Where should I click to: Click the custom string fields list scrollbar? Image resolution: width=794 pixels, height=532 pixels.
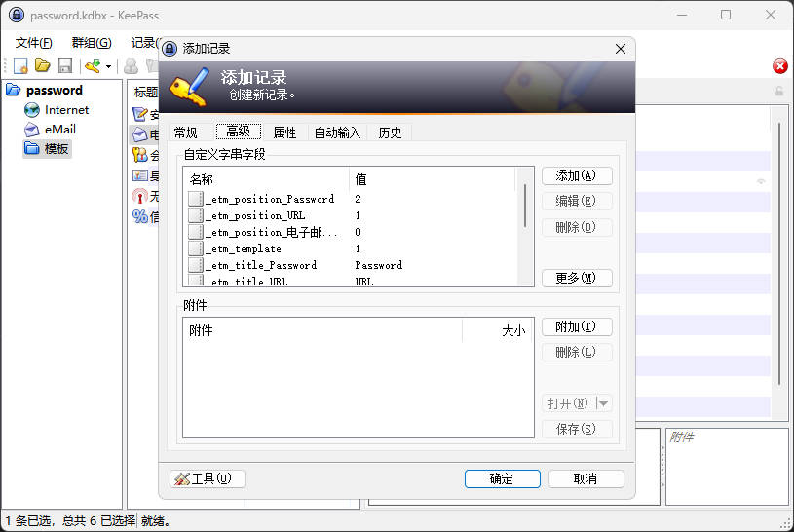[526, 205]
